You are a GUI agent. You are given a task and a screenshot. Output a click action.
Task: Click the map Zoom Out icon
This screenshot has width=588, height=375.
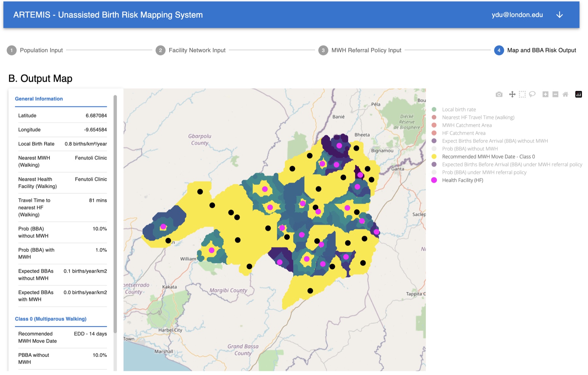click(555, 94)
